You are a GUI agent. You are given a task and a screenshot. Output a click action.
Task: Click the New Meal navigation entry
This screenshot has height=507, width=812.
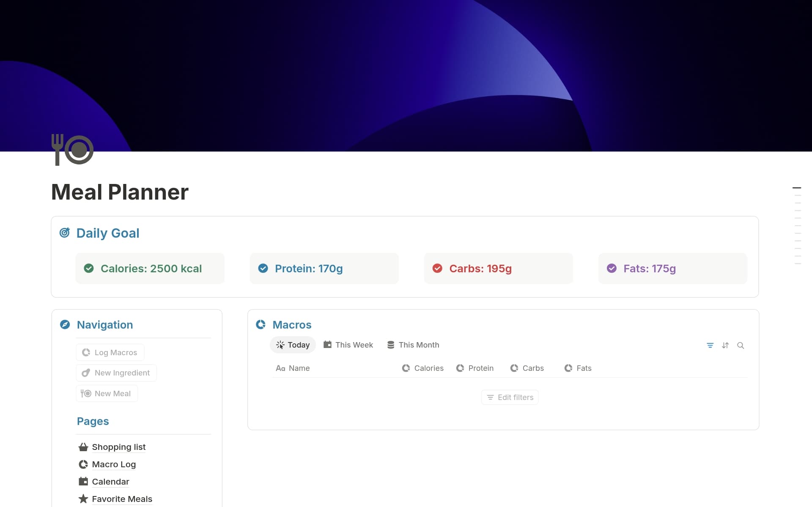click(x=106, y=393)
